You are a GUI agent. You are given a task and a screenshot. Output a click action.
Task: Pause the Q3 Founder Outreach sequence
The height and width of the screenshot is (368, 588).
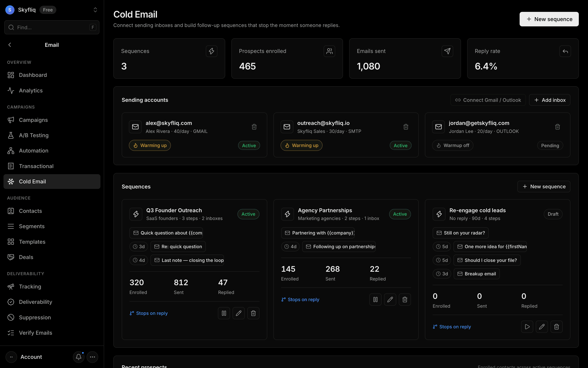point(224,313)
